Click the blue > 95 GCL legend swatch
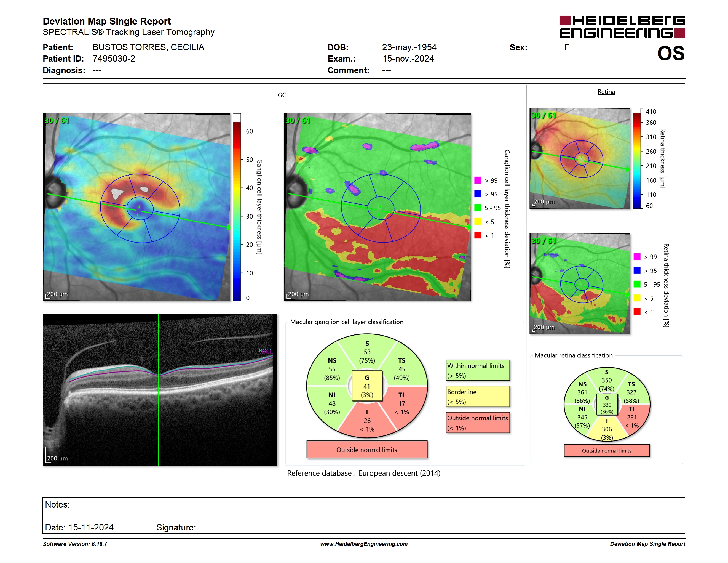The height and width of the screenshot is (563, 728). pyautogui.click(x=478, y=194)
